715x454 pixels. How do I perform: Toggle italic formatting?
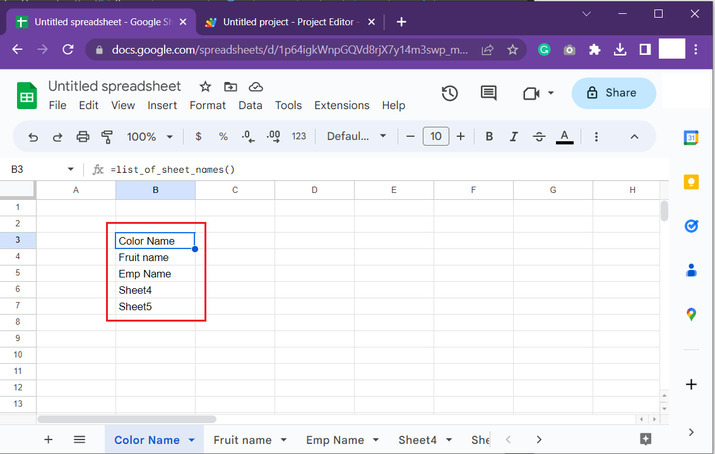click(514, 136)
